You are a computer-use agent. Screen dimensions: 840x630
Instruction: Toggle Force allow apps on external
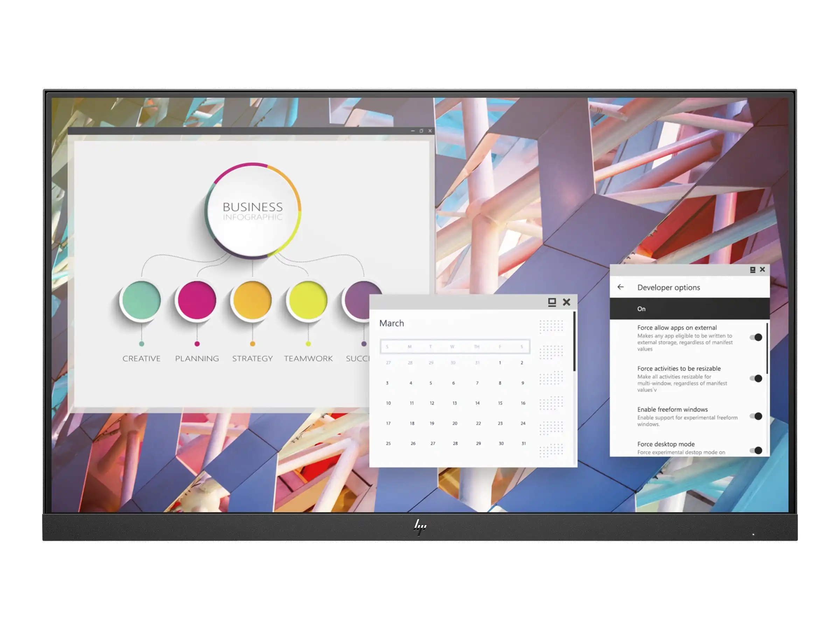tap(756, 337)
